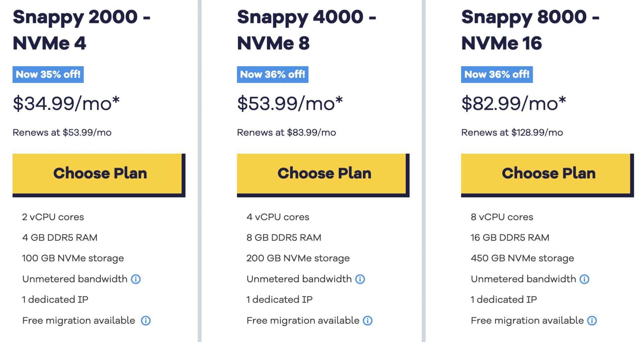Click 'Renews at $128.99/mo' text
The width and height of the screenshot is (644, 342).
512,133
